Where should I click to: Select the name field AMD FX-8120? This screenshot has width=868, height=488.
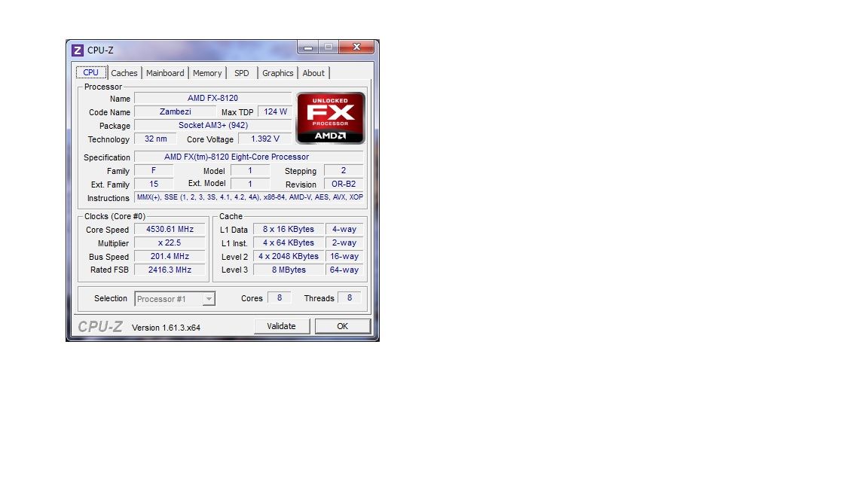pyautogui.click(x=212, y=98)
